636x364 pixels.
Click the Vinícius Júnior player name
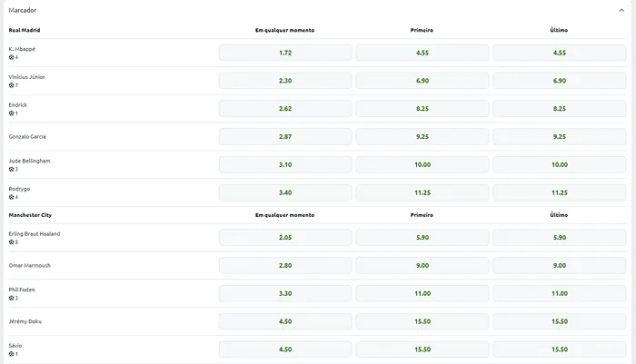pos(26,77)
